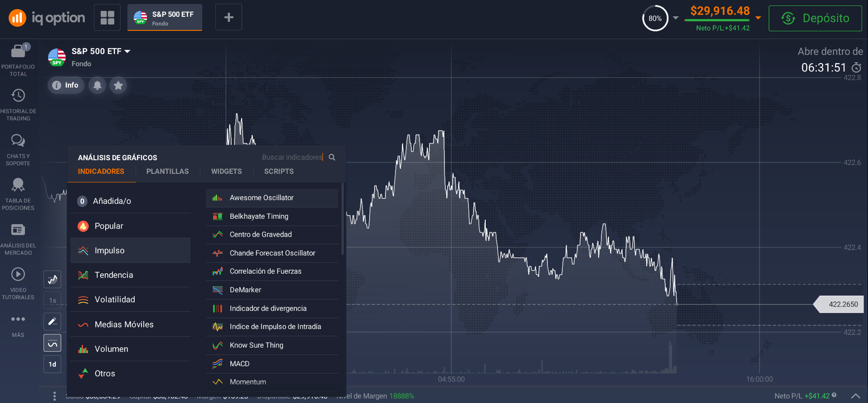This screenshot has width=868, height=403.
Task: Change the 1d time range
Action: tap(53, 364)
